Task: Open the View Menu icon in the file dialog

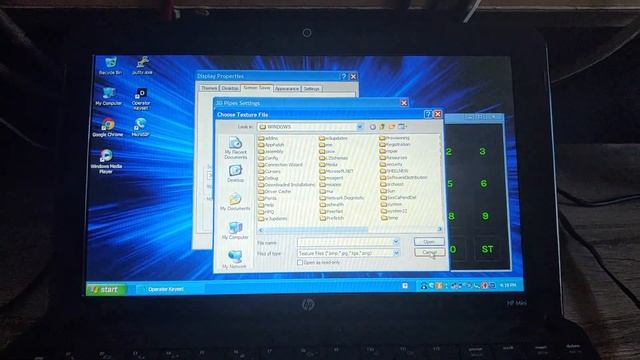Action: [403, 127]
